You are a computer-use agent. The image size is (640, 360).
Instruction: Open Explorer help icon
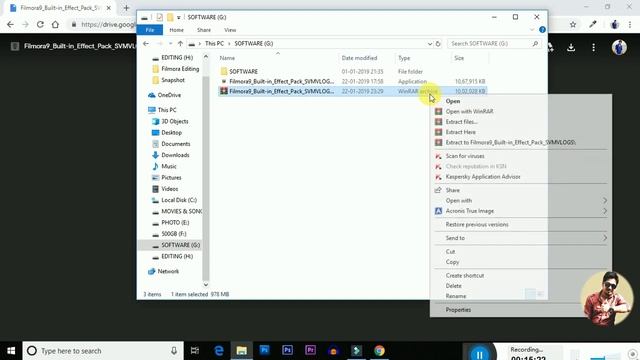542,30
